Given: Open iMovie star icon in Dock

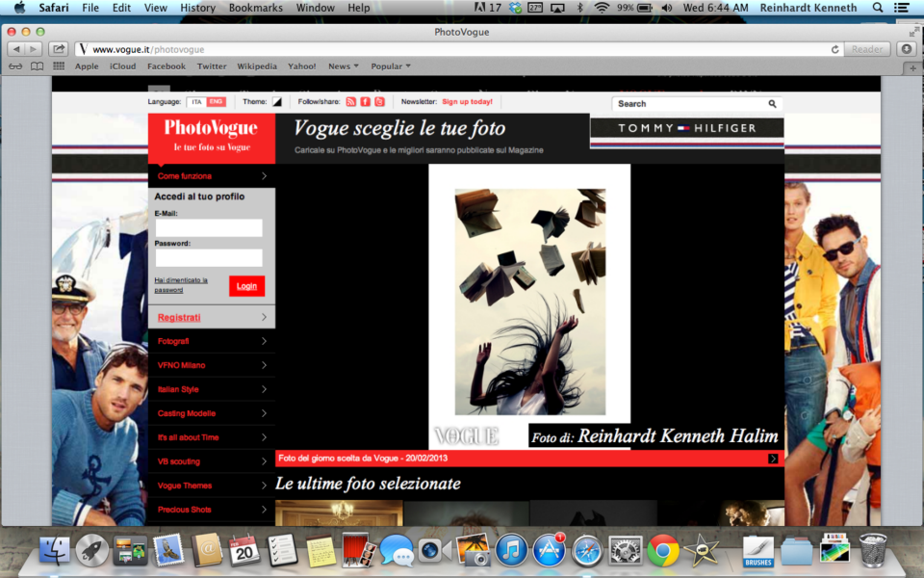Looking at the screenshot, I should pyautogui.click(x=701, y=550).
